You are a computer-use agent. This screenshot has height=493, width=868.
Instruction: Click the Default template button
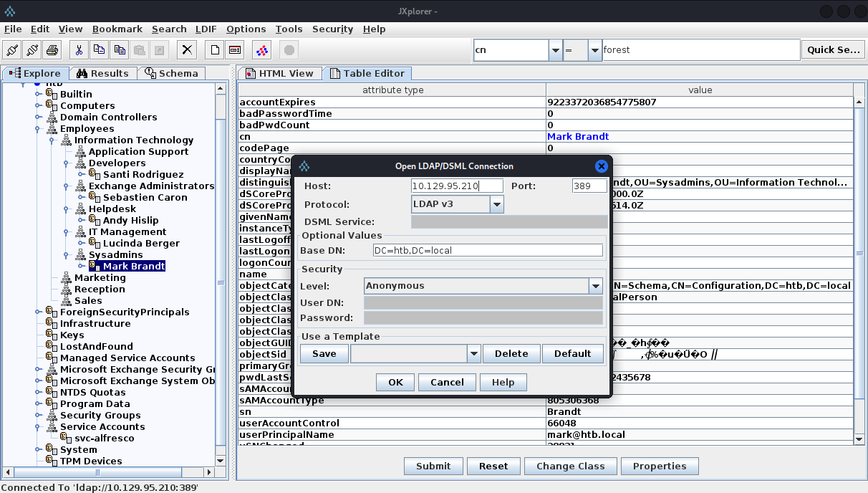point(573,354)
